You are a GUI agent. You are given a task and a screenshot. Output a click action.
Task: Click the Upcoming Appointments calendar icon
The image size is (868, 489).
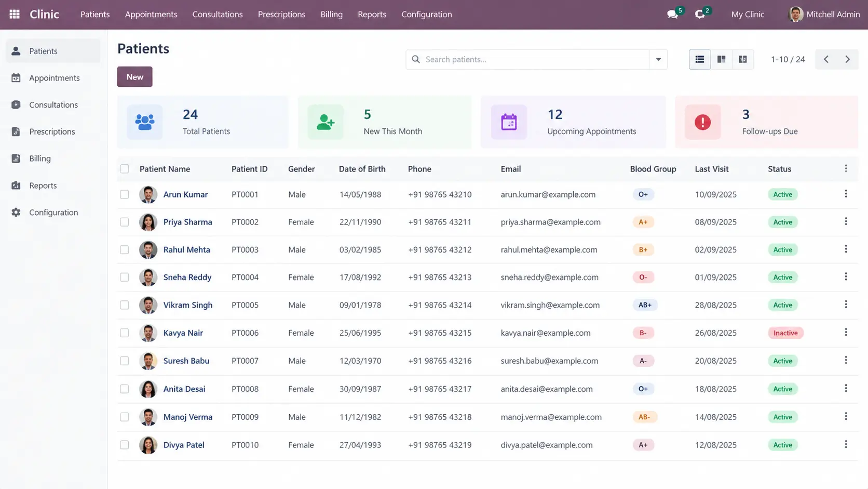click(509, 122)
